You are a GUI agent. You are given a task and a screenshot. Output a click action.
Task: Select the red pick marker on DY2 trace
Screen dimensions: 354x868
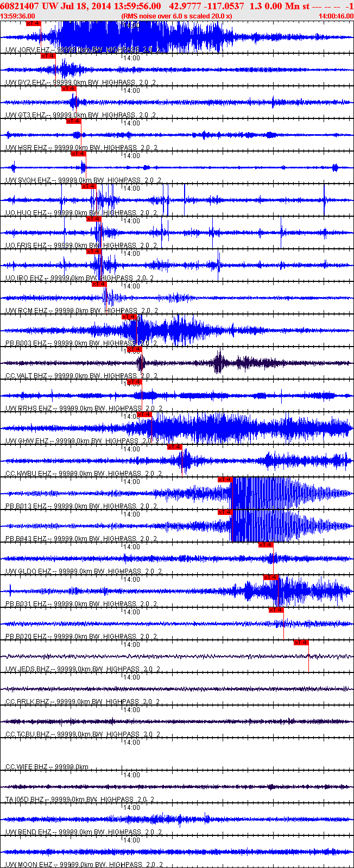(48, 56)
